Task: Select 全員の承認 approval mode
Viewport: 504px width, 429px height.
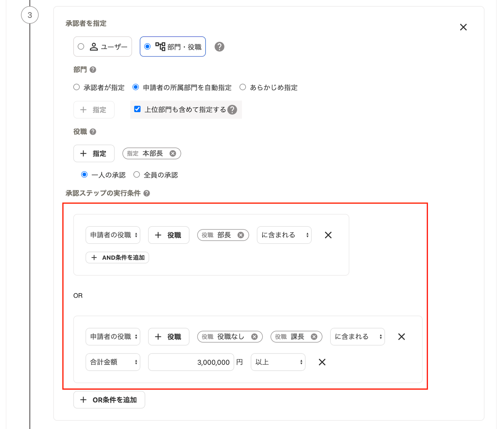Action: point(136,174)
